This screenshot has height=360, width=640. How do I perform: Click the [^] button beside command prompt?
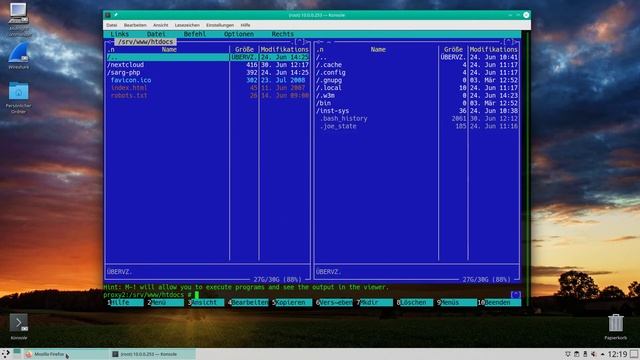(x=516, y=295)
